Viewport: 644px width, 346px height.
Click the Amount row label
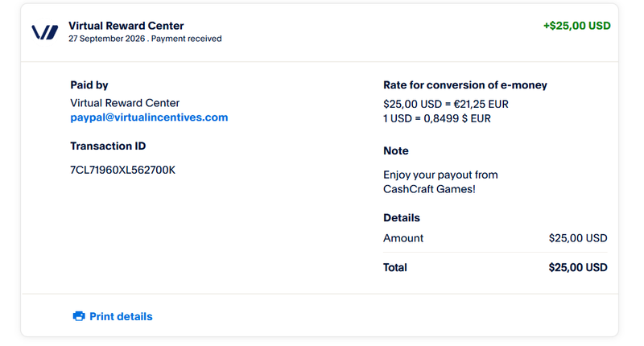(x=403, y=238)
